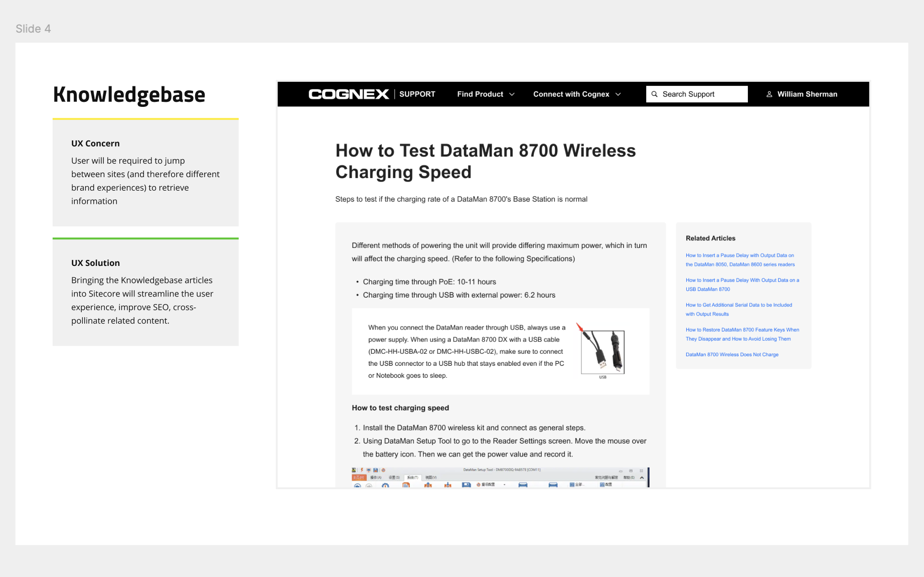
Task: Select the Charging time through PoE bullet
Action: click(429, 282)
